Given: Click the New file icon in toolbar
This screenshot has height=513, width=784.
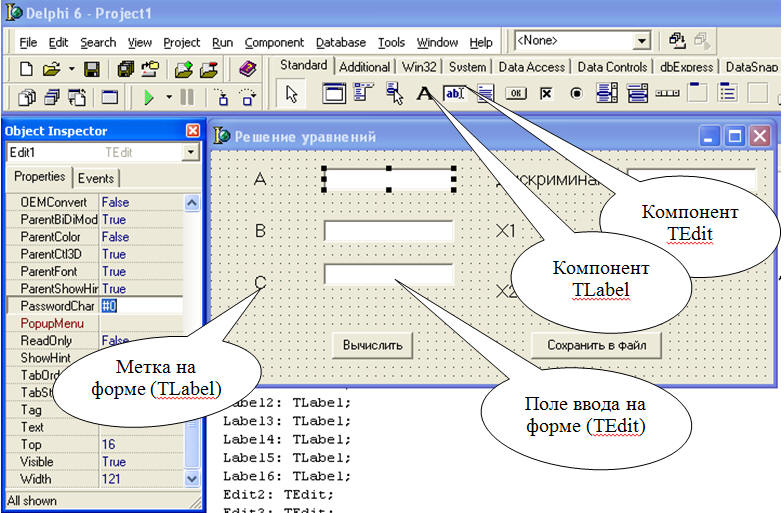Looking at the screenshot, I should coord(27,69).
